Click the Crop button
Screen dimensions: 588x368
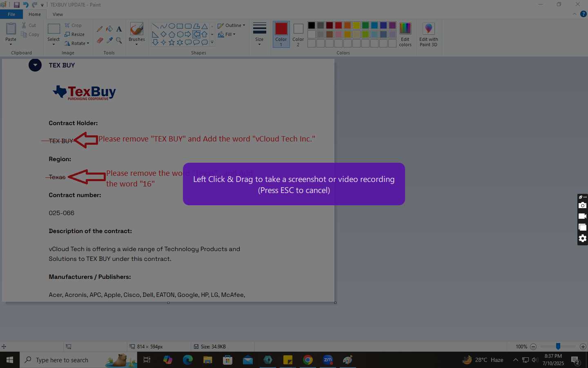coord(73,25)
